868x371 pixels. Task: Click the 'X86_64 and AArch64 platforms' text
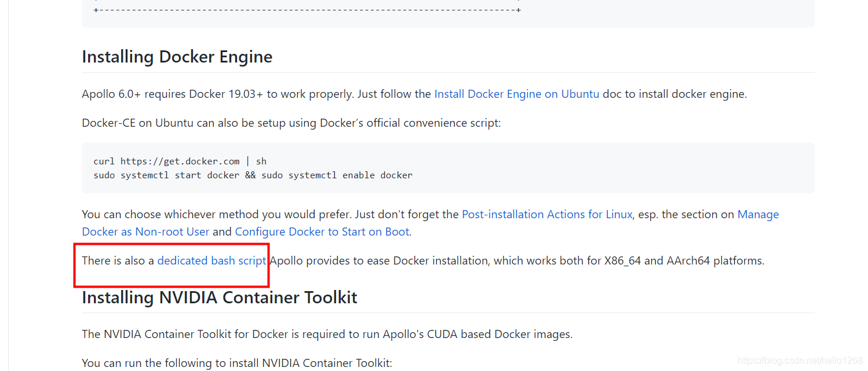(x=684, y=260)
